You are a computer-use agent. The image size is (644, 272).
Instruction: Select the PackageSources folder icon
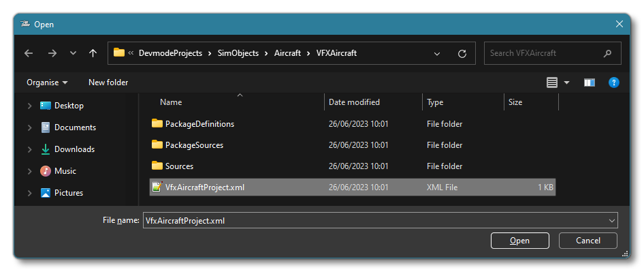tap(157, 145)
